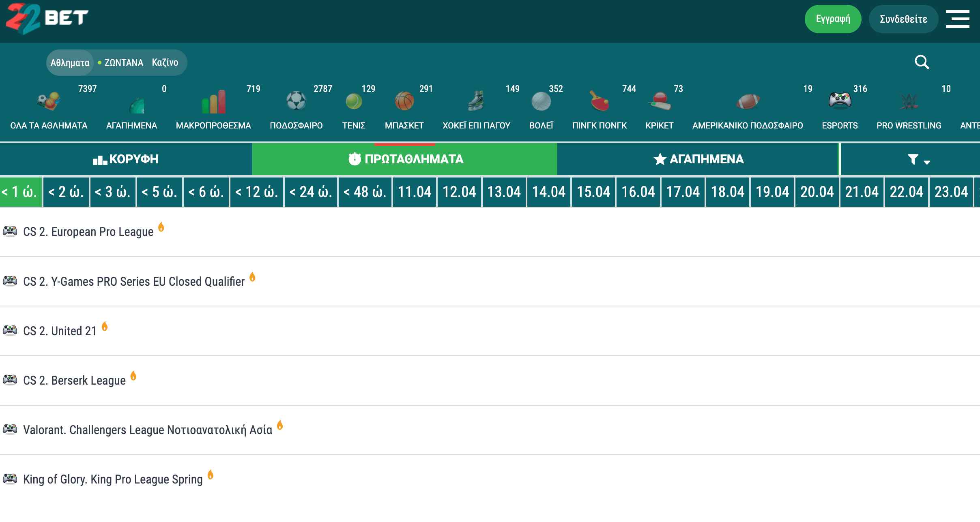Switch to ΖΩΝΤΑΝΑ live mode
980x522 pixels.
(x=123, y=63)
